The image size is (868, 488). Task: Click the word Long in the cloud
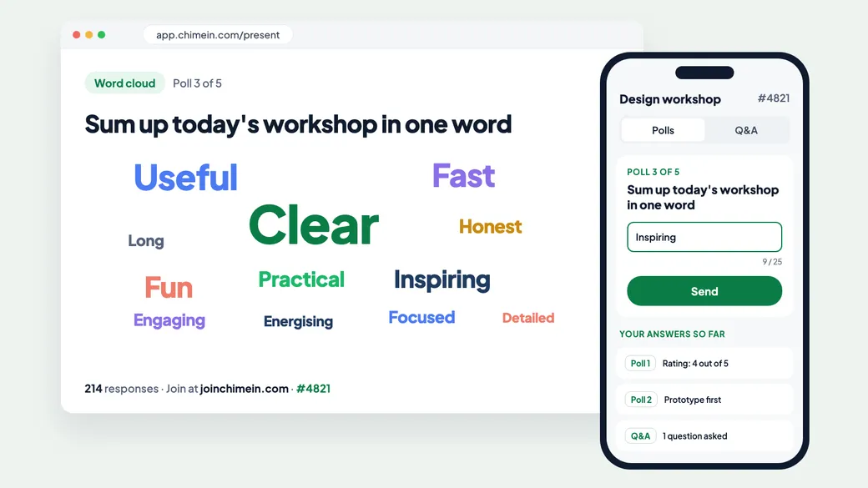click(146, 241)
